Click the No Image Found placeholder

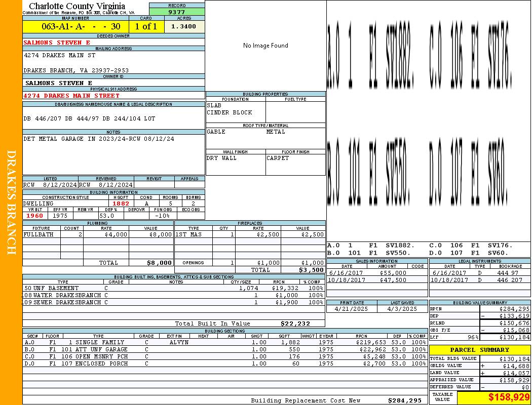pos(265,46)
